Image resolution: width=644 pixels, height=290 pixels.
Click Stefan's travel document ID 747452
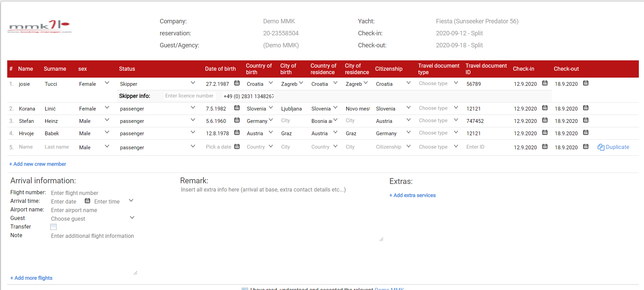pos(475,121)
